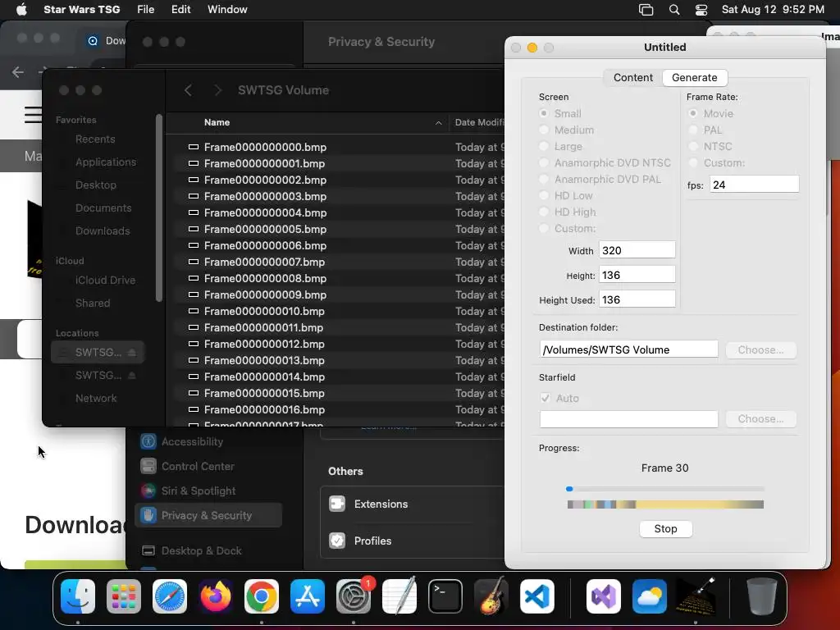Select the PAL frame rate option
Image resolution: width=840 pixels, height=630 pixels.
[692, 130]
